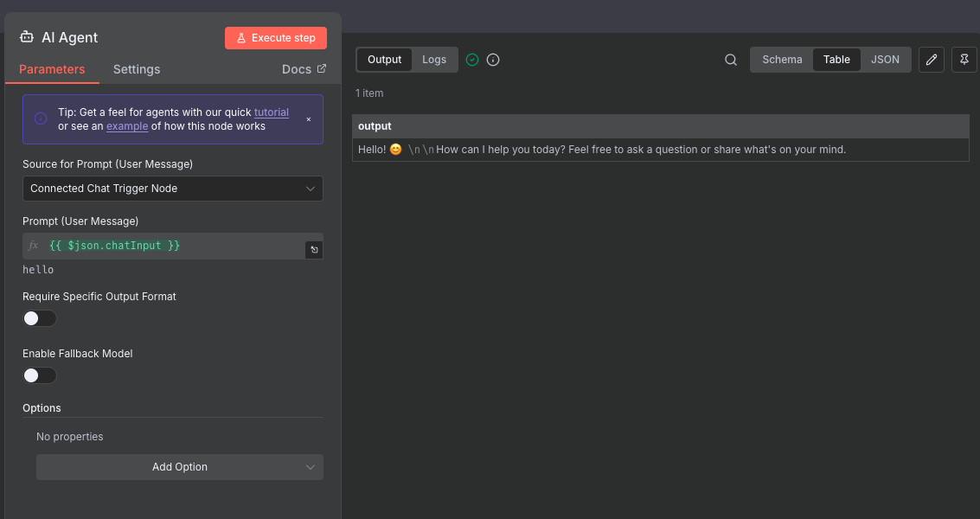Image resolution: width=980 pixels, height=519 pixels.
Task: Switch to the Settings tab
Action: pyautogui.click(x=137, y=69)
